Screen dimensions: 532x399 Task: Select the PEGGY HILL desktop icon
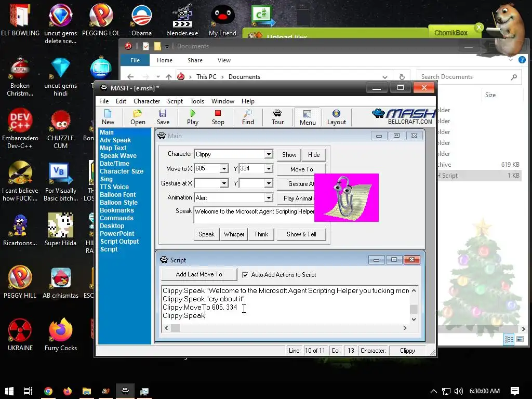click(20, 282)
